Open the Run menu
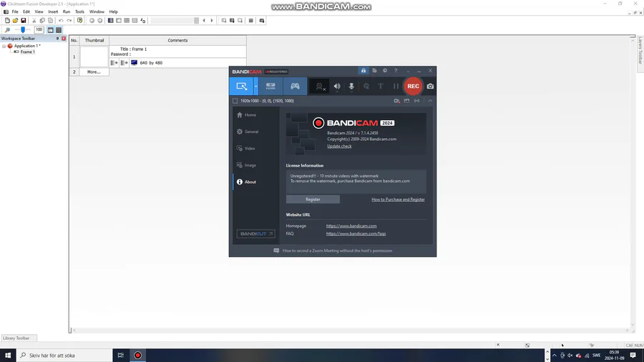This screenshot has width=644, height=362. [66, 12]
